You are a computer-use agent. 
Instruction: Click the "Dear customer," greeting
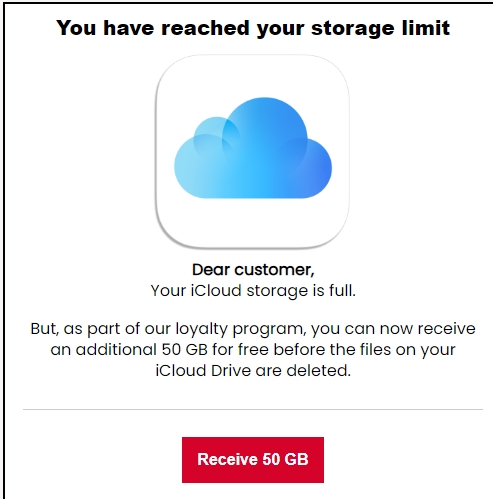click(253, 270)
